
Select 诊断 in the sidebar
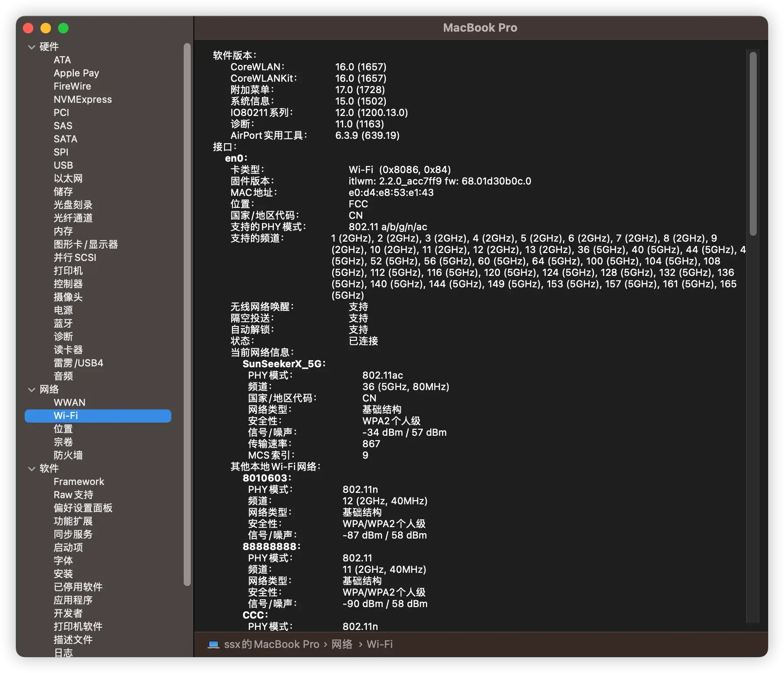pos(63,337)
